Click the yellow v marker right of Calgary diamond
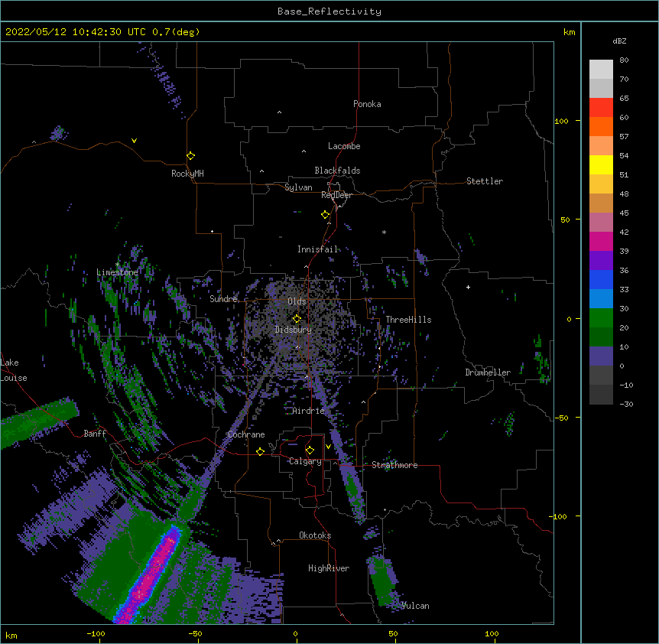This screenshot has width=659, height=644. [328, 447]
